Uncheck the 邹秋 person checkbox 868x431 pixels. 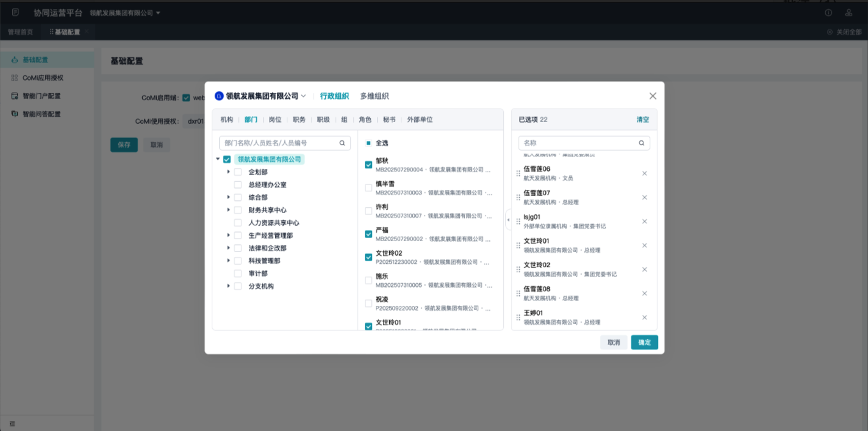368,165
